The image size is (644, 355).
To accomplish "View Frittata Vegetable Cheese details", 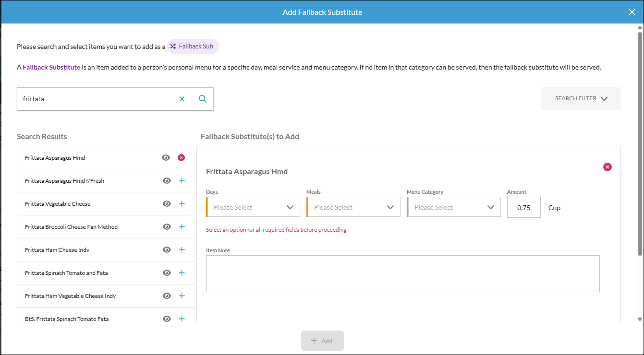I will (x=167, y=203).
